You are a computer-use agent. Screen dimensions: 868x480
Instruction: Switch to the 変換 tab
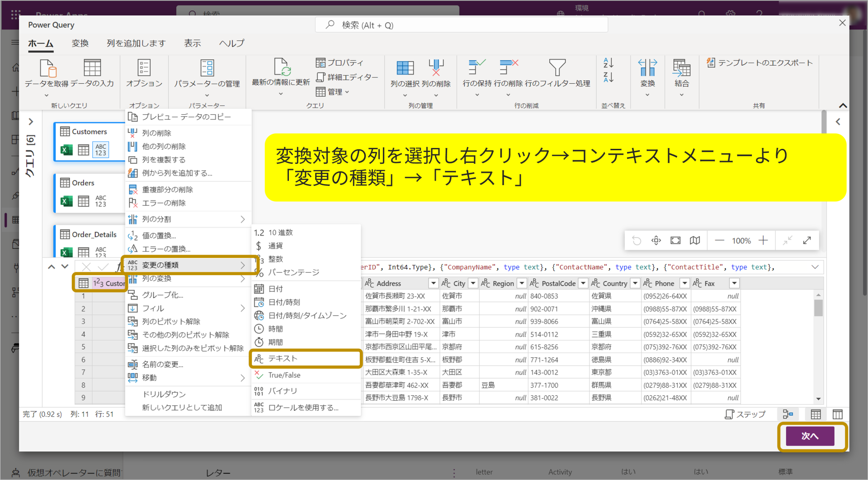80,43
